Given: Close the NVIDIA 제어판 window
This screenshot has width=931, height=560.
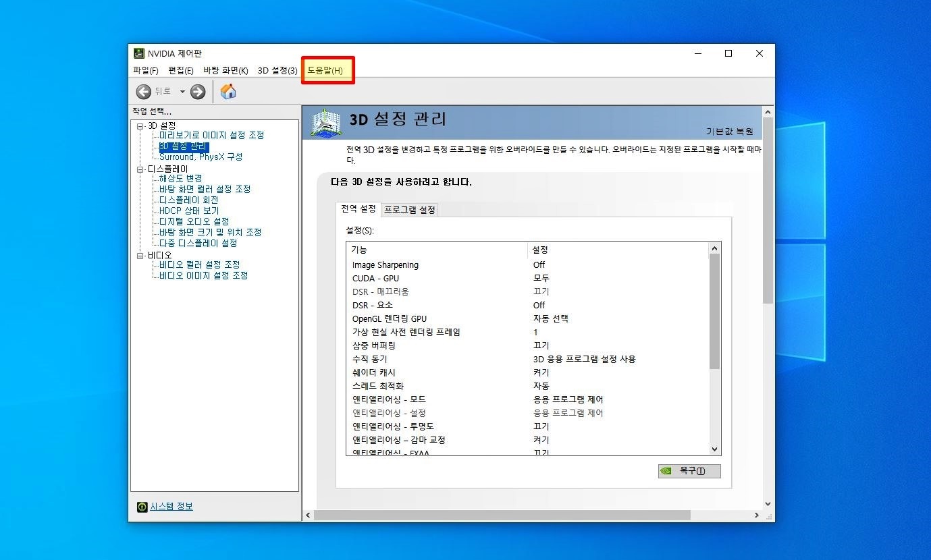Looking at the screenshot, I should point(760,53).
